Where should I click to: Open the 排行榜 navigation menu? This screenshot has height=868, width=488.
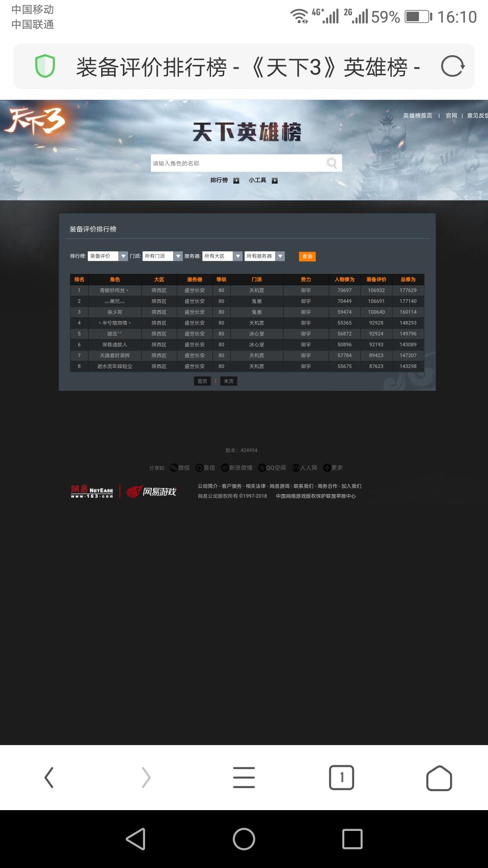(219, 180)
